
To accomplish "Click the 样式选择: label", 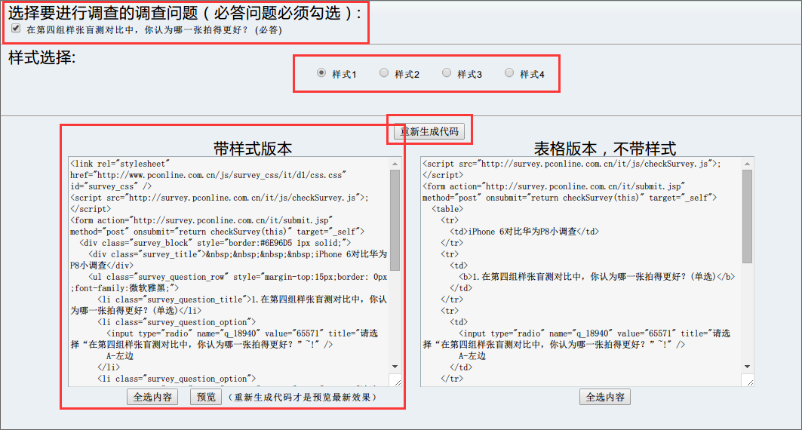I will tap(42, 57).
